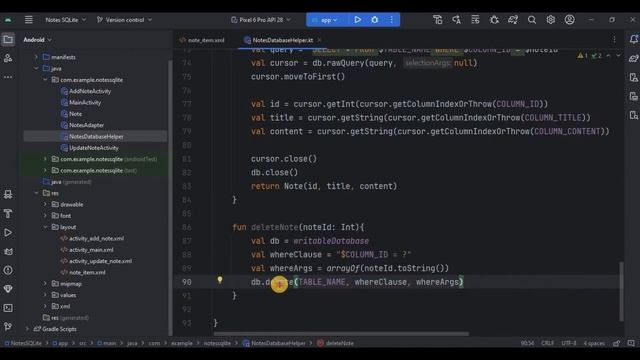Open the search everywhere magnifier
Image resolution: width=640 pixels, height=360 pixels.
tap(531, 20)
